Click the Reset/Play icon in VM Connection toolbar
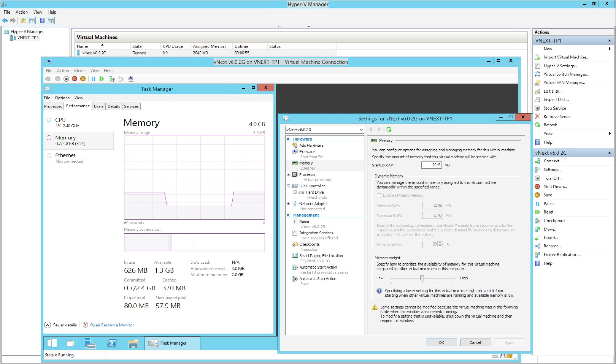The height and width of the screenshot is (364, 616). pos(102,79)
